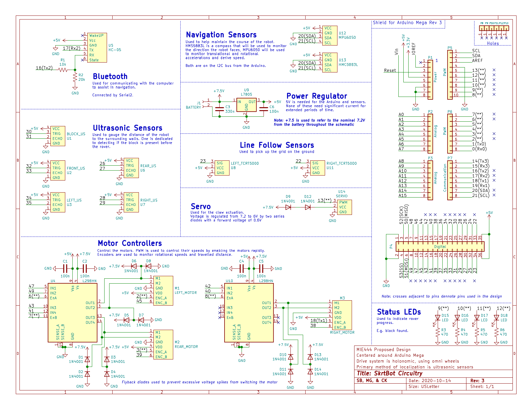
Task: Click the U12 MPU6050 sensor symbol
Action: pyautogui.click(x=330, y=36)
